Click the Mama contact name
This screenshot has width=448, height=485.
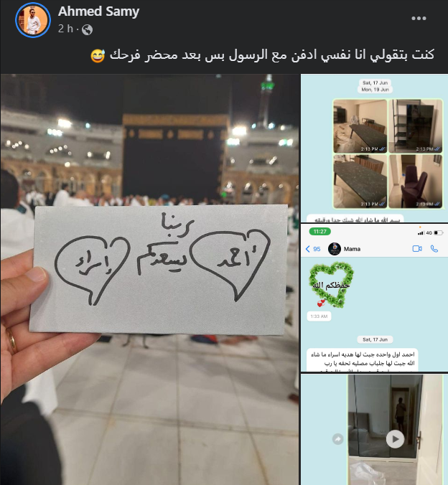tap(352, 249)
